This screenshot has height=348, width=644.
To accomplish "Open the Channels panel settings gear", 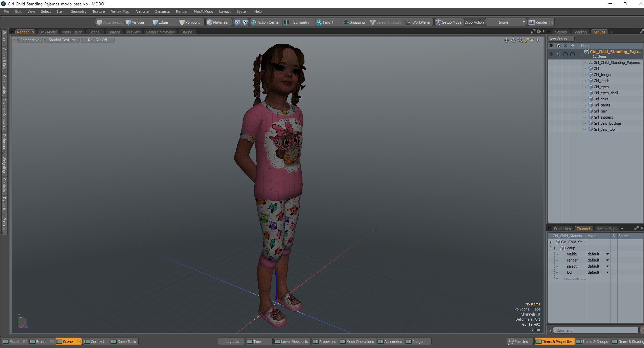I will point(642,228).
